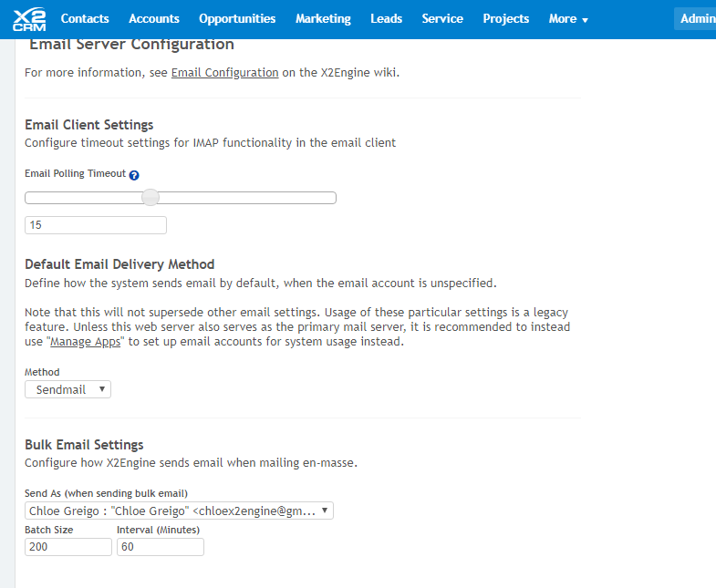Click the Batch Size label
Viewport: 716px width, 588px height.
49,530
